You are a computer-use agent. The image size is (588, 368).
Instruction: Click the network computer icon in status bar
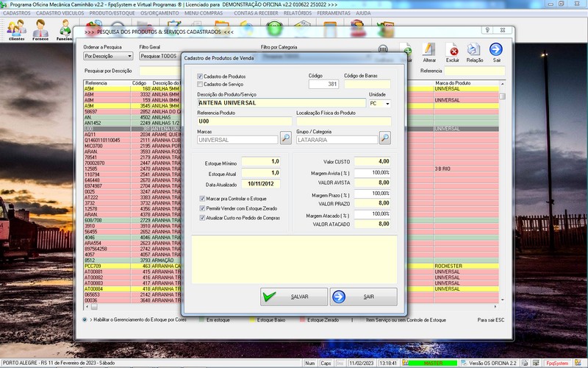[x=537, y=363]
